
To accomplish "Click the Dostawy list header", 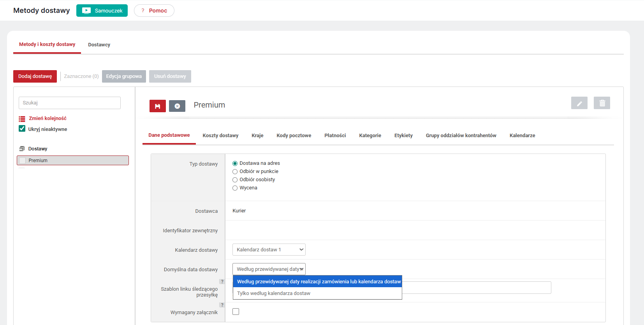I will click(38, 149).
